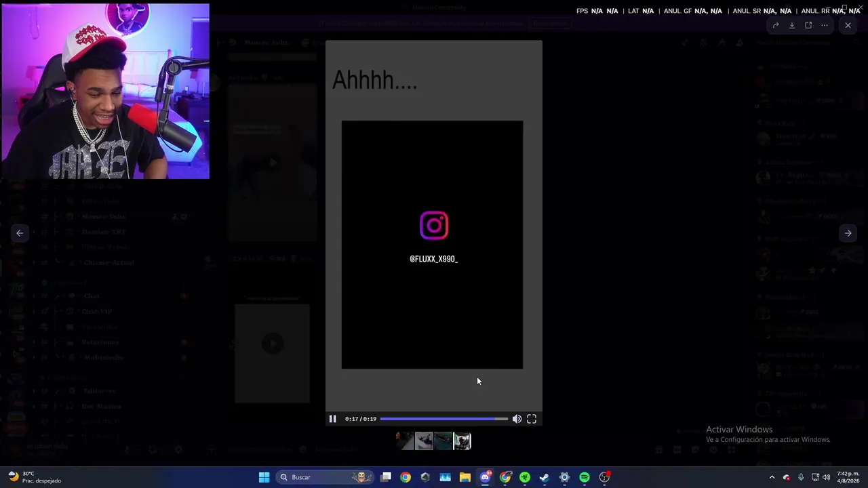Screen dimensions: 868x488
Task: Open Task View on the taskbar
Action: point(386,477)
